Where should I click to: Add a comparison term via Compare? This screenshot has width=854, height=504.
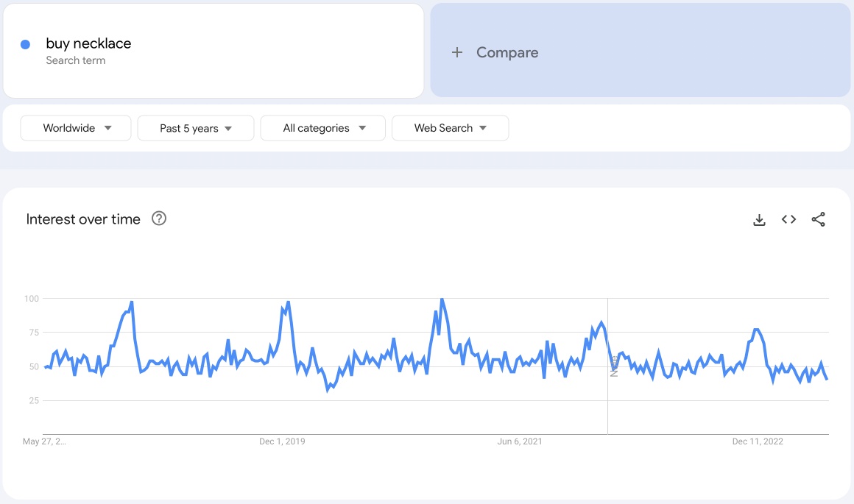(x=508, y=52)
